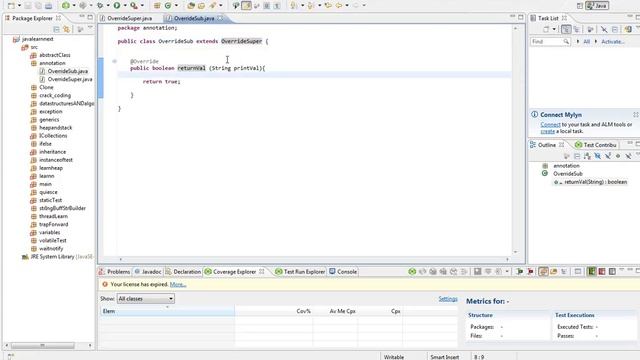Click the New Java Class toolbar icon
The height and width of the screenshot is (360, 640).
coord(168,6)
